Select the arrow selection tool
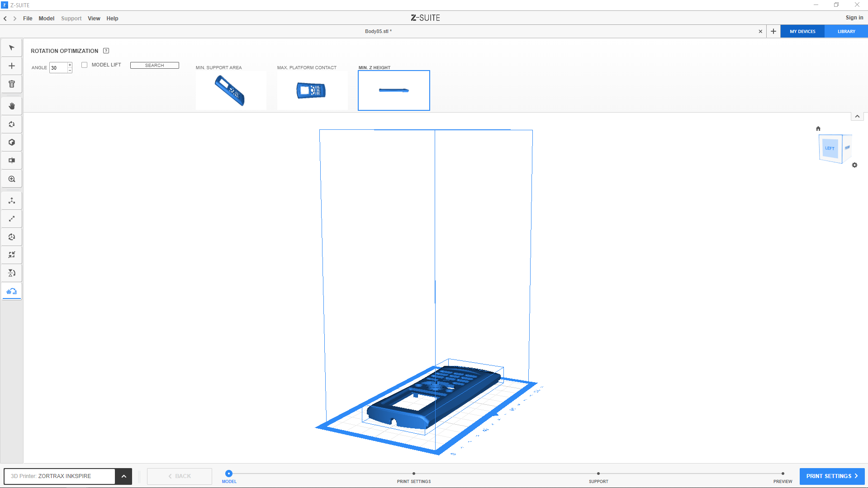The height and width of the screenshot is (488, 868). pyautogui.click(x=12, y=48)
